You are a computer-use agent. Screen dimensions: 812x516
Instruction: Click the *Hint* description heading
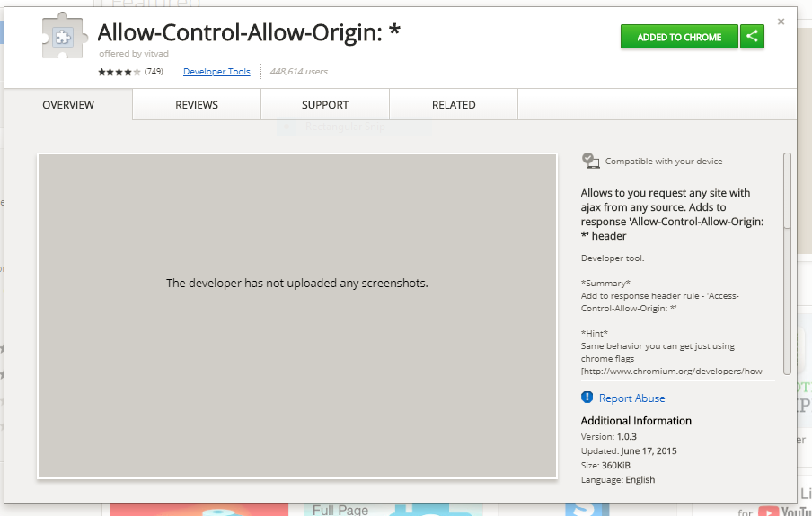tap(595, 333)
